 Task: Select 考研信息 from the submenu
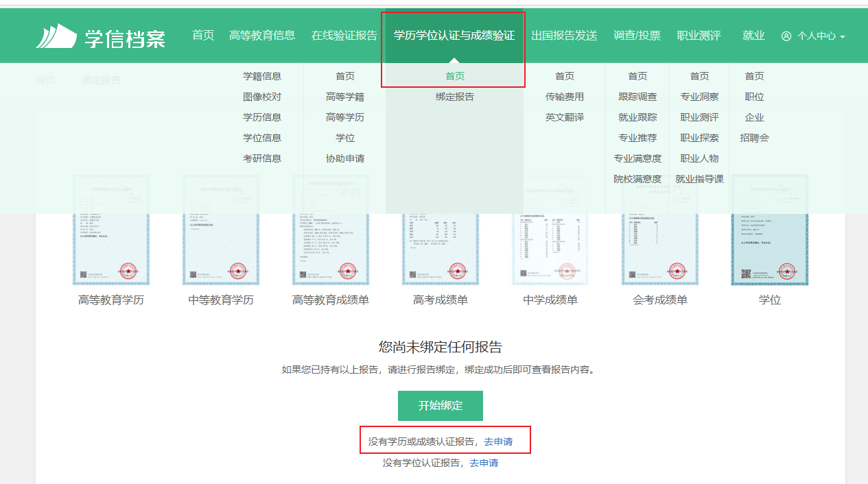262,158
